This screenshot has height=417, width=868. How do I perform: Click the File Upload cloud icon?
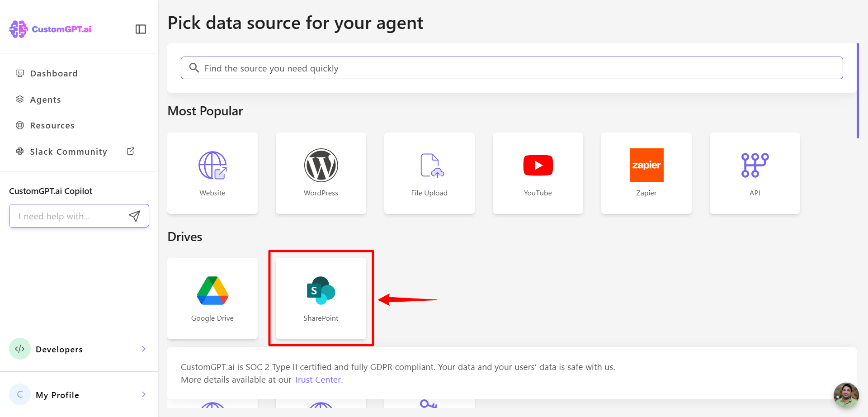432,165
